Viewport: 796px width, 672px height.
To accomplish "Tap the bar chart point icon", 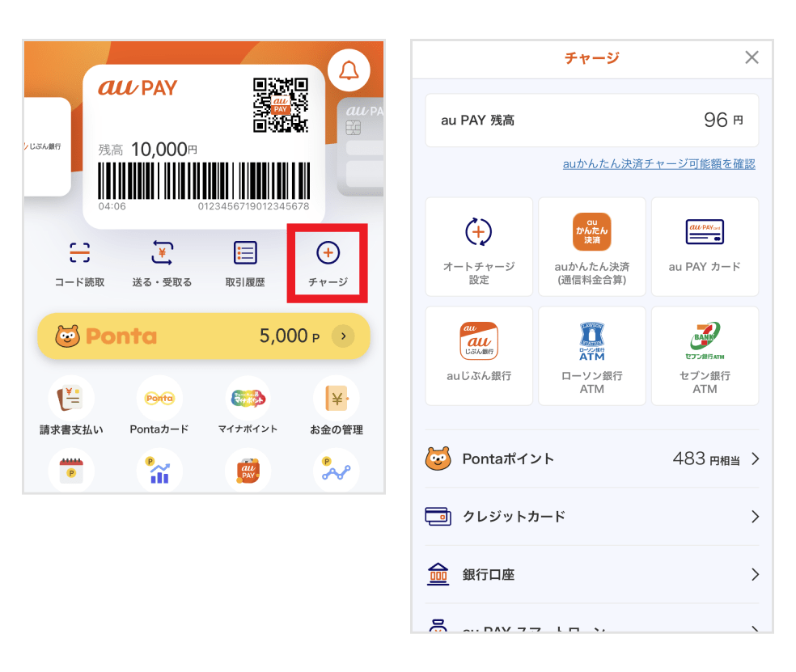I will [x=159, y=471].
